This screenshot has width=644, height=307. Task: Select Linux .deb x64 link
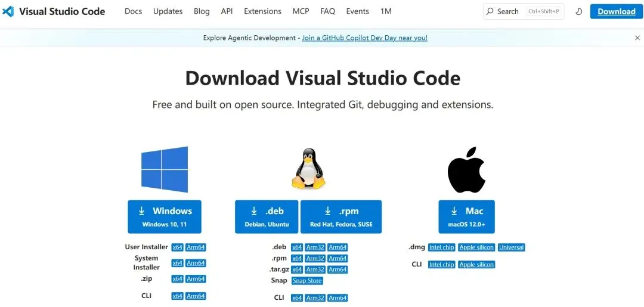[x=297, y=247]
